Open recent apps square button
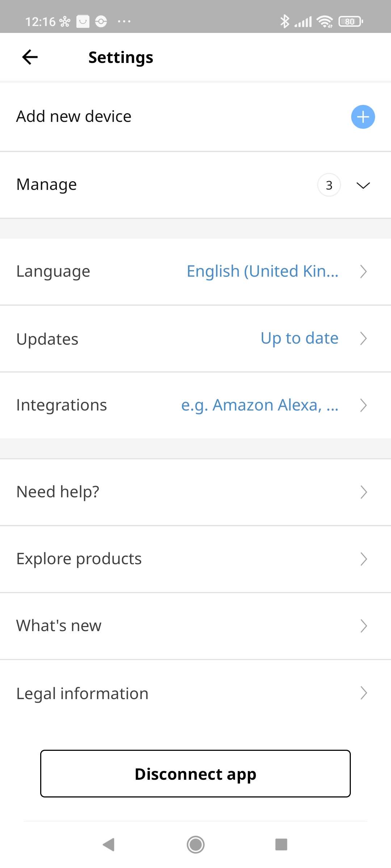This screenshot has width=391, height=868. point(281,845)
